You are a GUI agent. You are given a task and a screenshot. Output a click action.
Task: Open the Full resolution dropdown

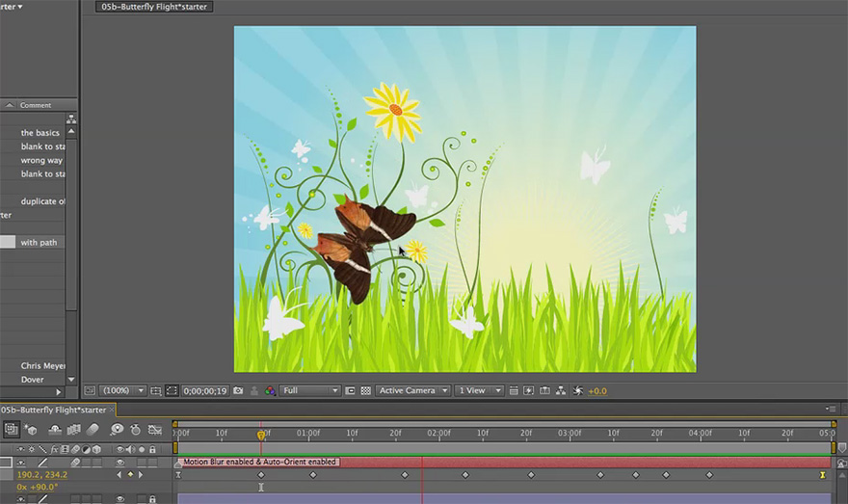(309, 390)
